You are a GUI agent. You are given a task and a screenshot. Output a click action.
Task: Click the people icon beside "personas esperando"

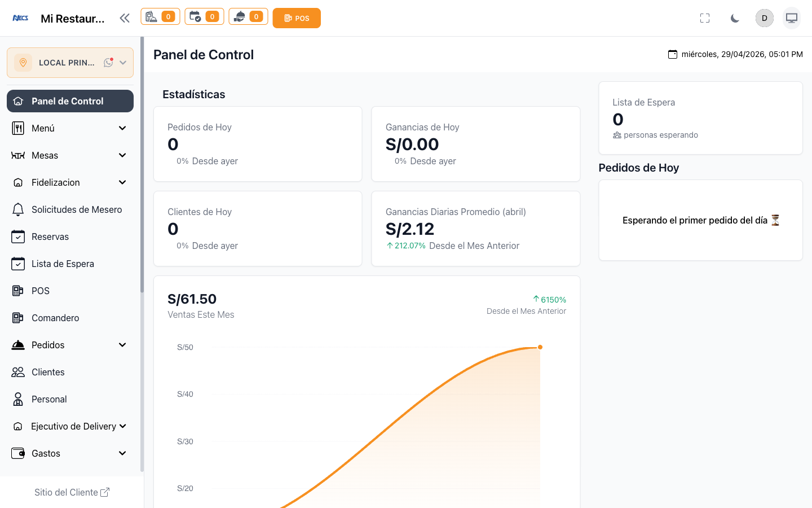pyautogui.click(x=617, y=135)
